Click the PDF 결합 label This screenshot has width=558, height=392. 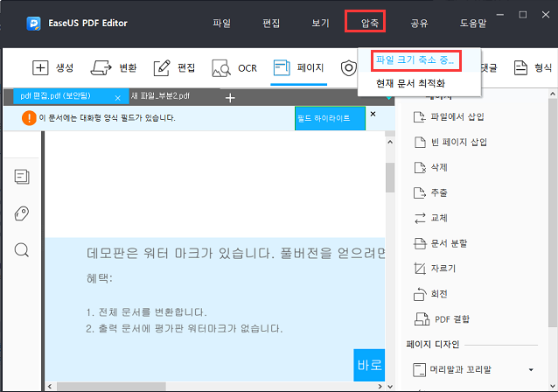452,319
